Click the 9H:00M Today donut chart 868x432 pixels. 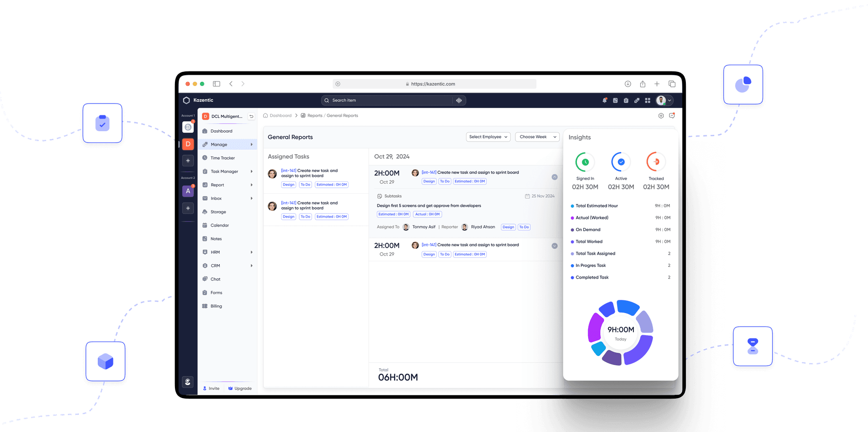tap(621, 332)
